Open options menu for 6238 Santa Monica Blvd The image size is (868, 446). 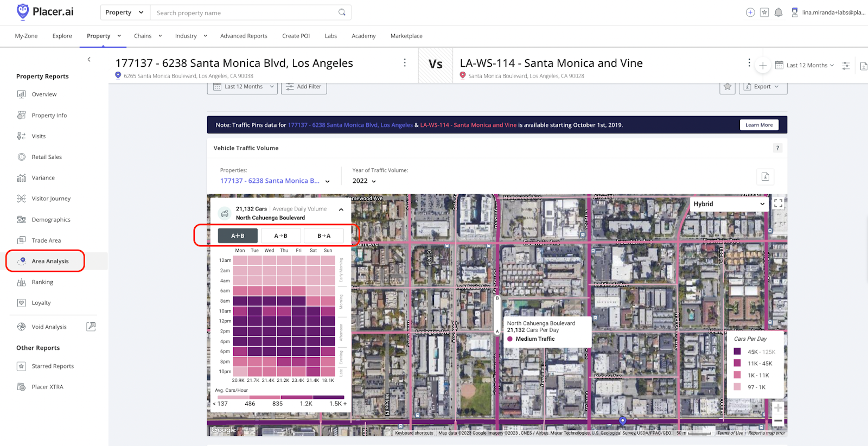pyautogui.click(x=405, y=63)
